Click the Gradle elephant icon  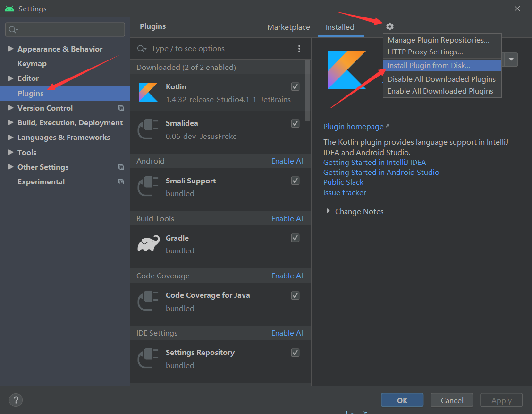(148, 243)
